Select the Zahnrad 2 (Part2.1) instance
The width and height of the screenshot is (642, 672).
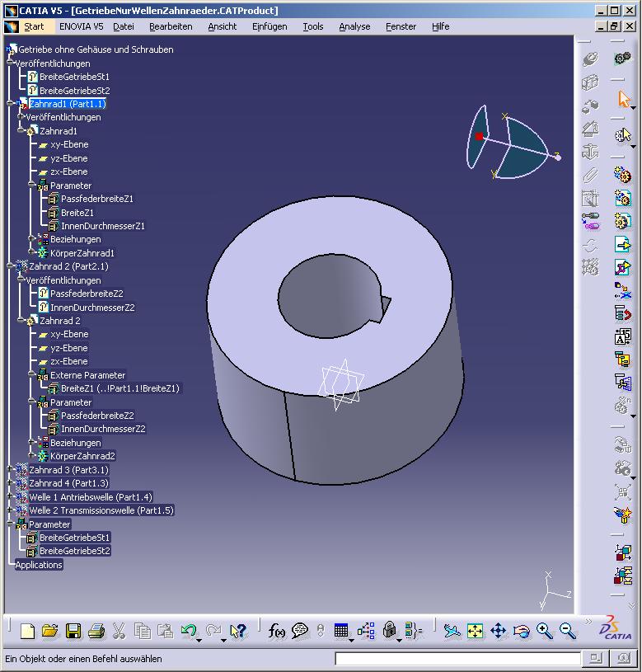tap(68, 266)
